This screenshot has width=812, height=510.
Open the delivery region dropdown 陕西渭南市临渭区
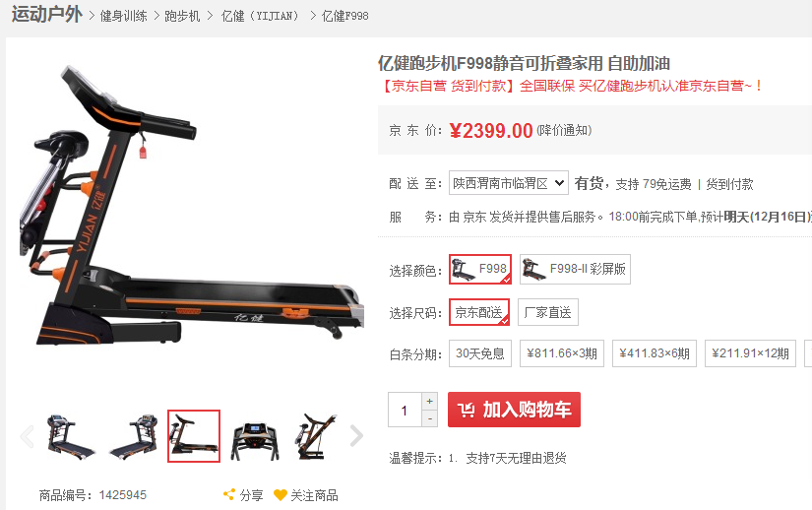click(x=509, y=183)
